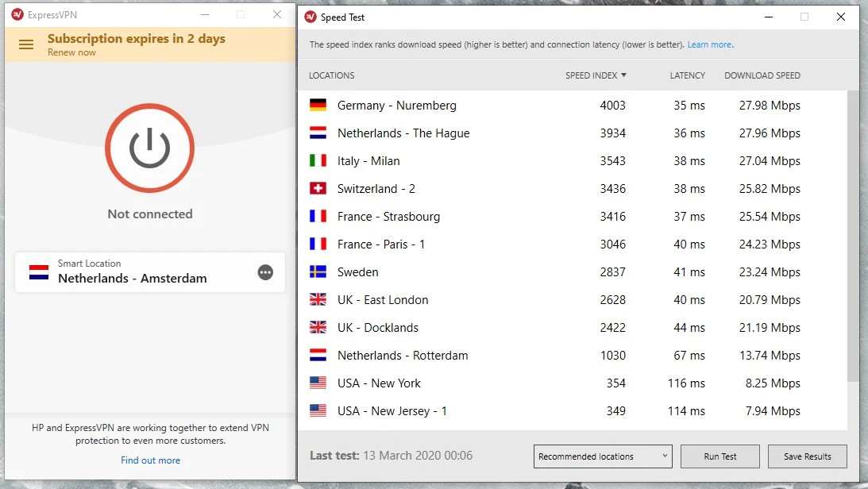Click the Netherlands flag beside Rotterdam
The width and height of the screenshot is (868, 489).
click(x=317, y=355)
